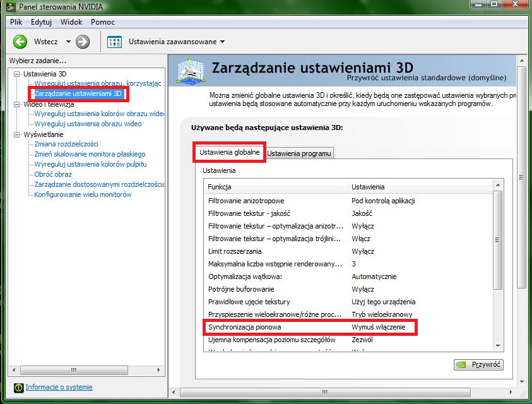Click the Wymuś włączenie value

coord(378,327)
